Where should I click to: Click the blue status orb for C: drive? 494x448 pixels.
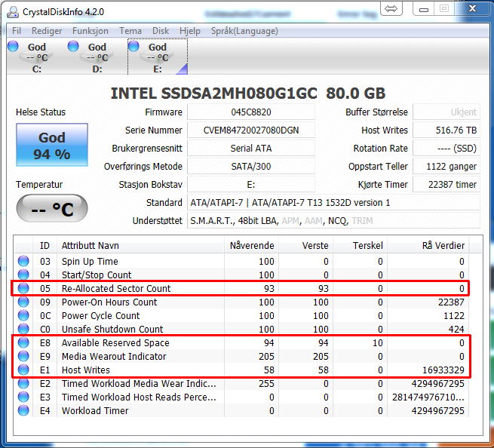click(x=13, y=46)
